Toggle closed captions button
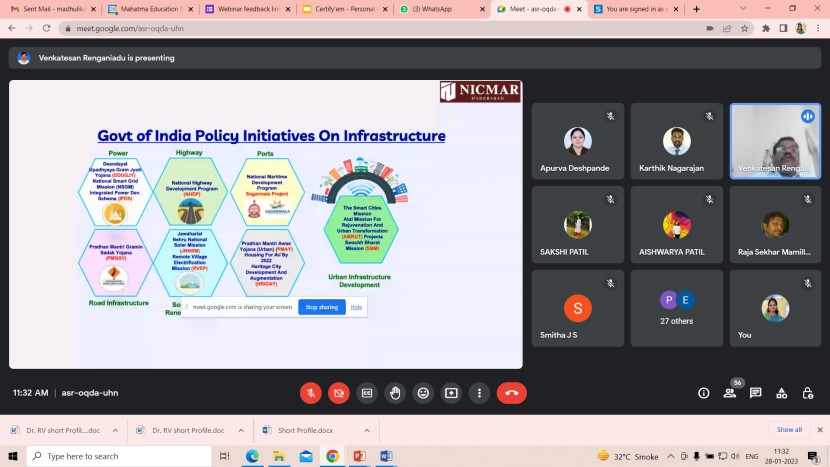The height and width of the screenshot is (467, 830). tap(367, 393)
